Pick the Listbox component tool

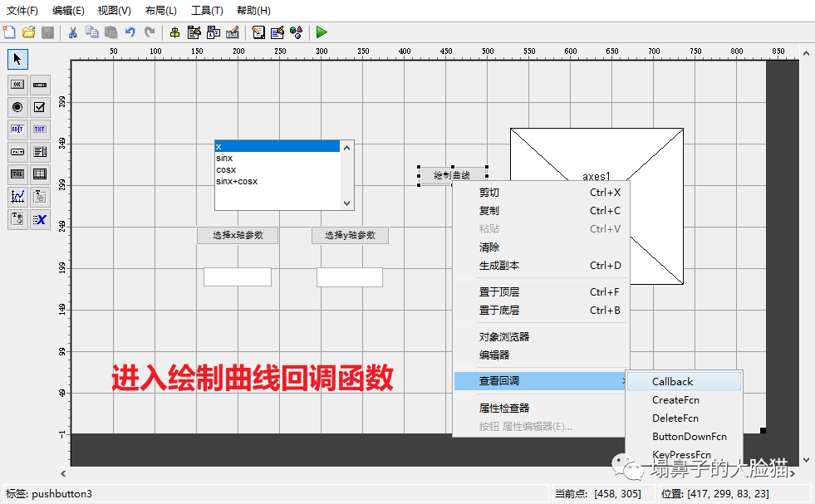click(x=40, y=152)
